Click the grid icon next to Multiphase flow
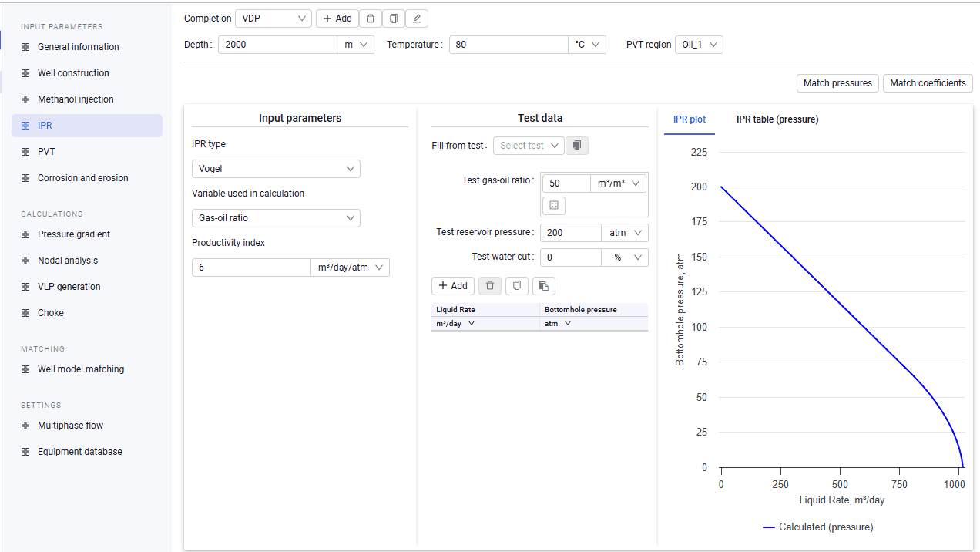This screenshot has width=980, height=552. 25,426
